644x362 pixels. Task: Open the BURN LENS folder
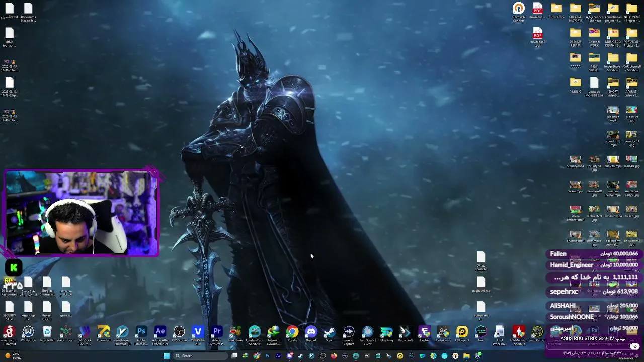click(x=556, y=11)
